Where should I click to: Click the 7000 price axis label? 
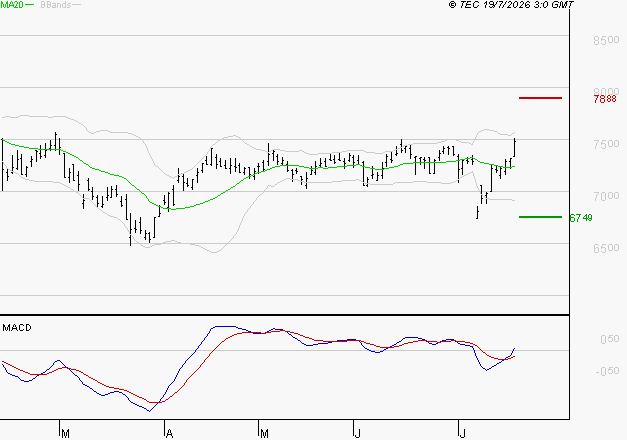pos(606,196)
